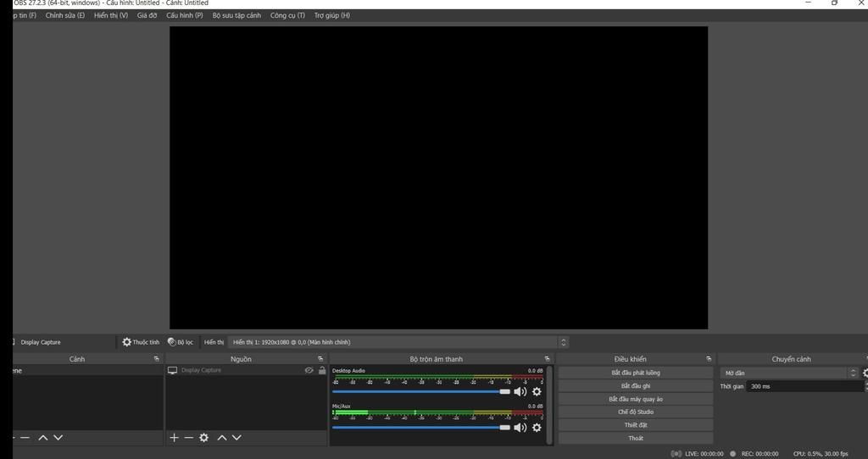Toggle visibility eye of Display Capture
868x459 pixels.
click(309, 371)
